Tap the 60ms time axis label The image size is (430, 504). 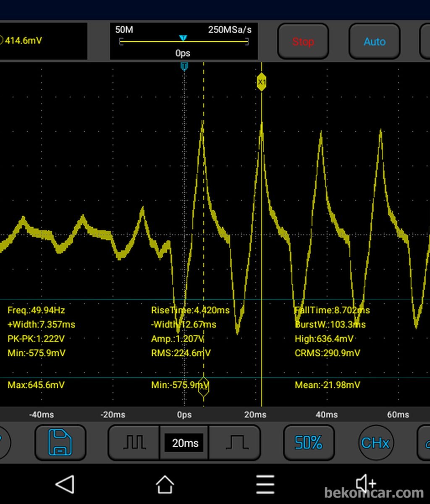tap(398, 415)
